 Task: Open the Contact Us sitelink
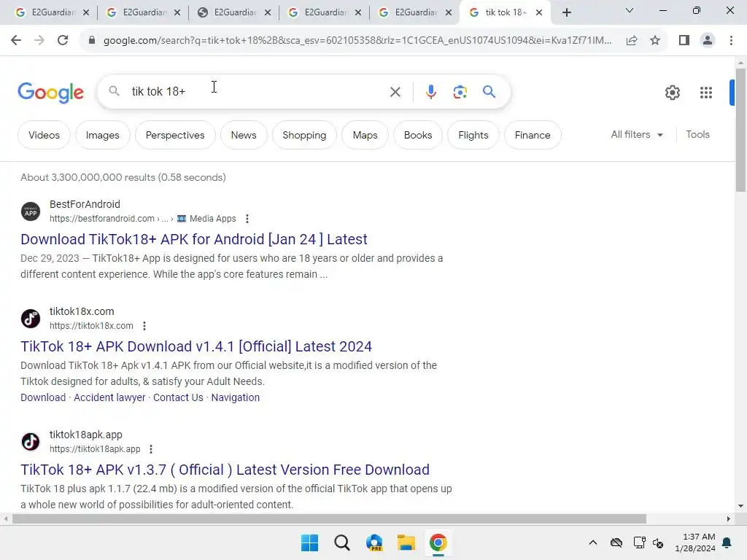(x=178, y=397)
